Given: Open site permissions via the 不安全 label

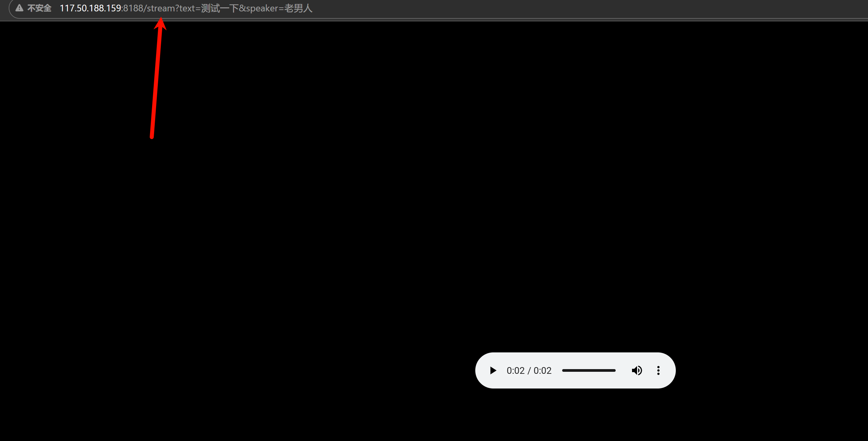Looking at the screenshot, I should [39, 8].
